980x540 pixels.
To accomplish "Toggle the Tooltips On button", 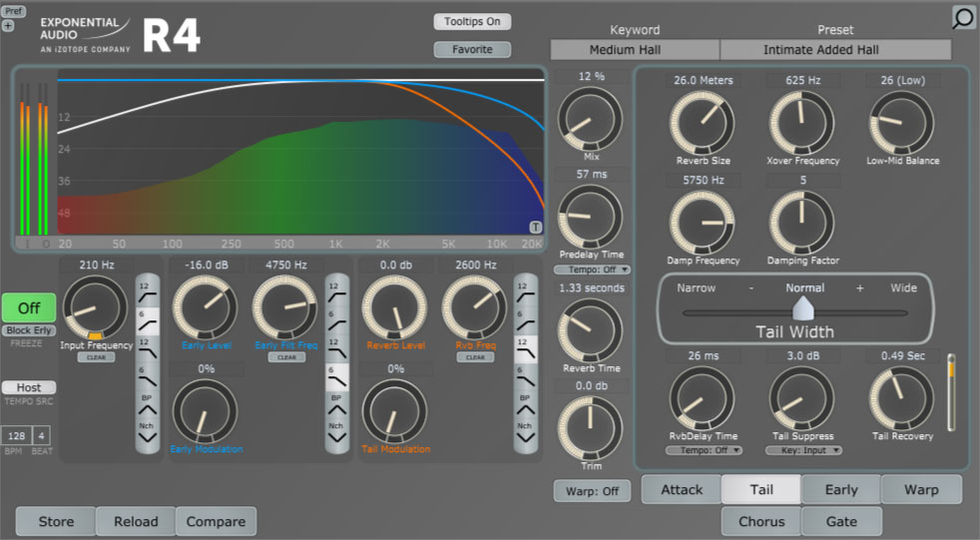I will pyautogui.click(x=472, y=21).
